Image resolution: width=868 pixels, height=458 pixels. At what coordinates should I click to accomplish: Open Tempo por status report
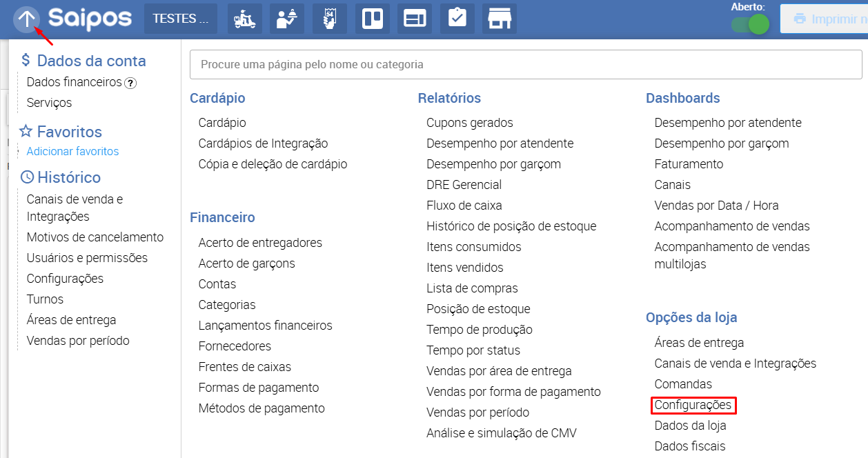tap(473, 350)
